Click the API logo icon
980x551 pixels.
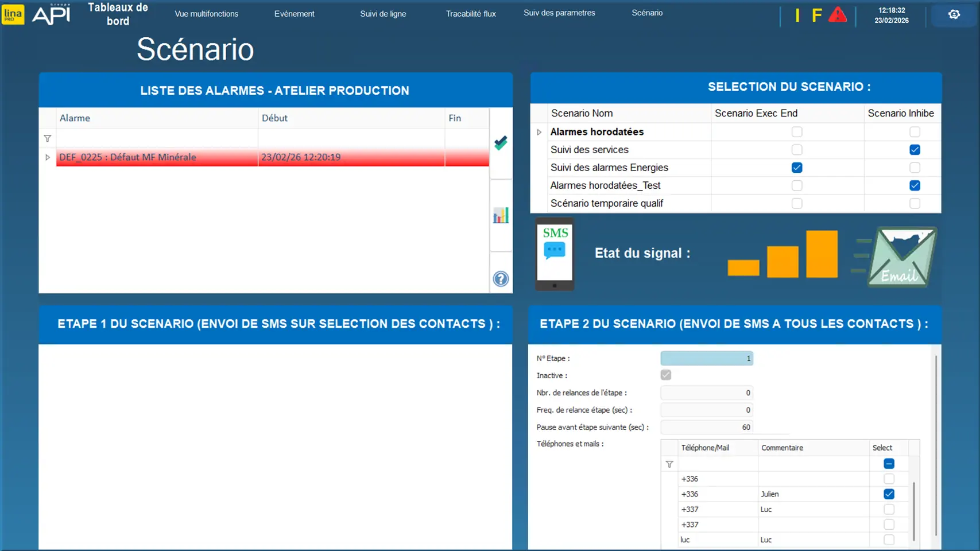tap(51, 14)
